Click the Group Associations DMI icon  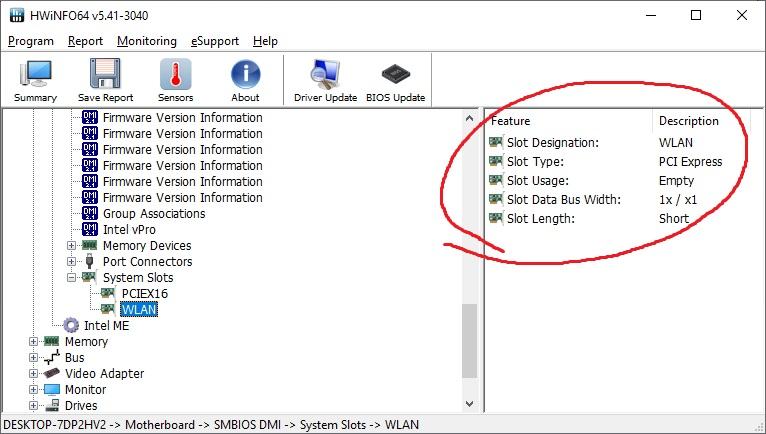(x=90, y=213)
